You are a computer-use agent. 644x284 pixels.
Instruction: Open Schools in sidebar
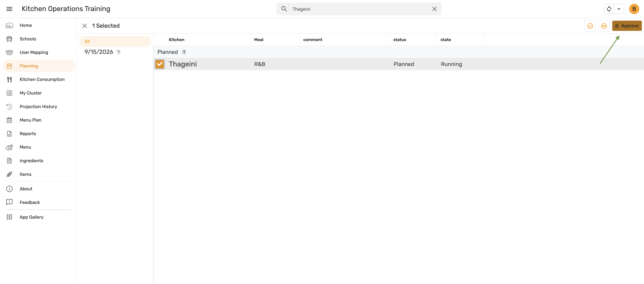pyautogui.click(x=39, y=39)
